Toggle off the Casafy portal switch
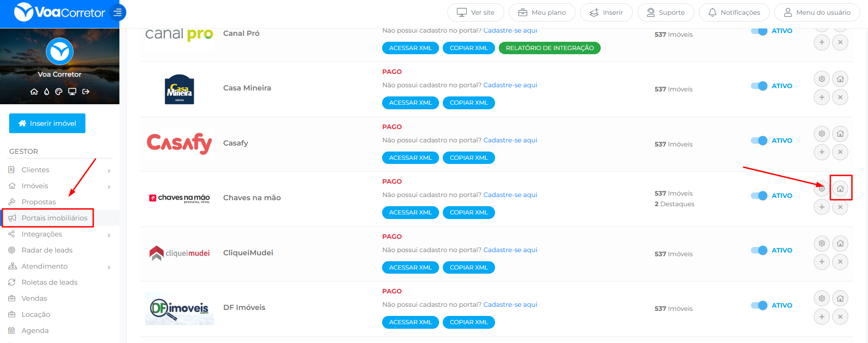Image resolution: width=868 pixels, height=343 pixels. click(759, 141)
